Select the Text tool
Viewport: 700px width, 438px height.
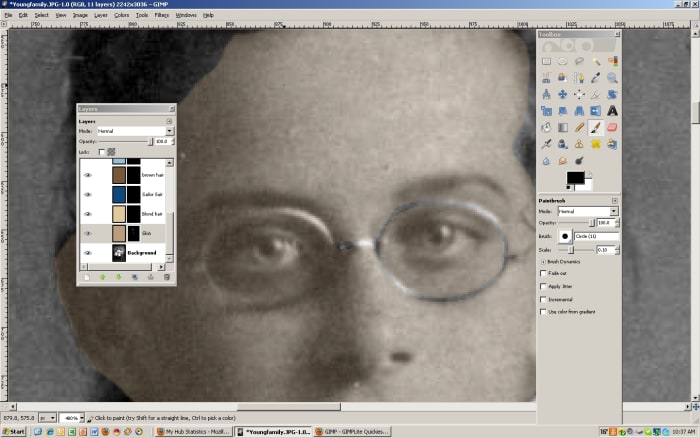612,111
